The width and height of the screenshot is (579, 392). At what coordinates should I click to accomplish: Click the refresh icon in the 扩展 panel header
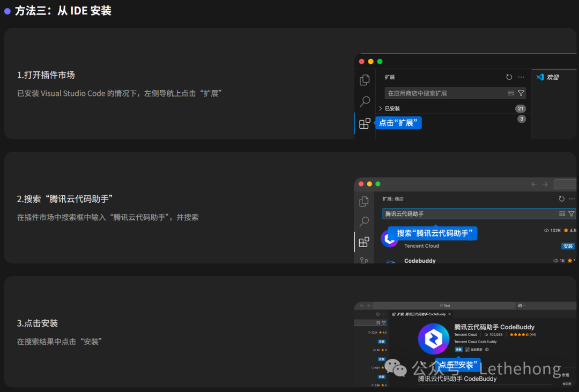point(509,77)
